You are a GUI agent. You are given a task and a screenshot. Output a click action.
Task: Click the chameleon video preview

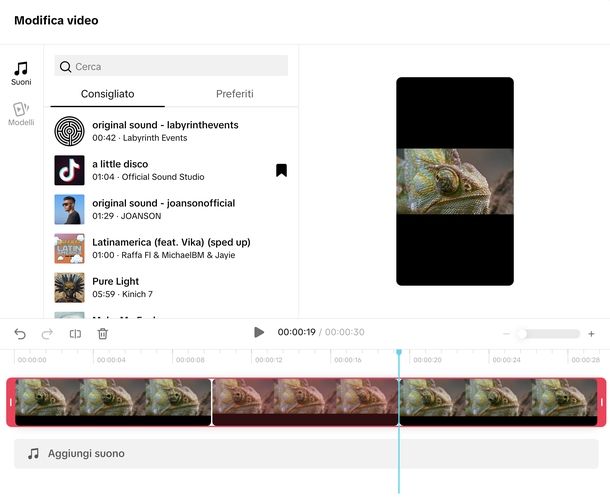(455, 181)
